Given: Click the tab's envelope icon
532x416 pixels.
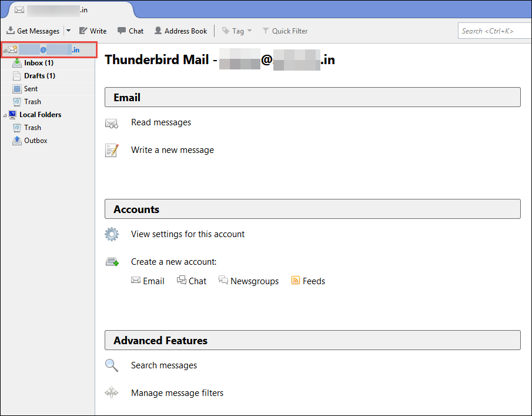Looking at the screenshot, I should click(x=19, y=10).
